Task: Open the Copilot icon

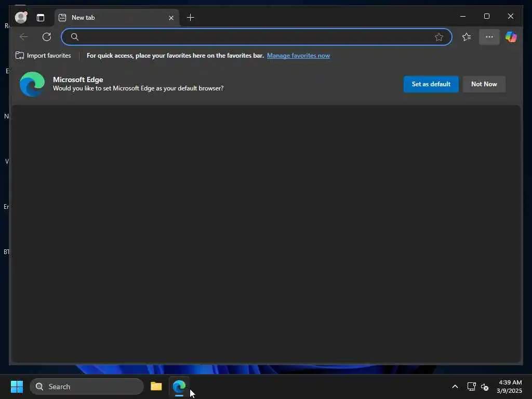Action: pos(511,37)
